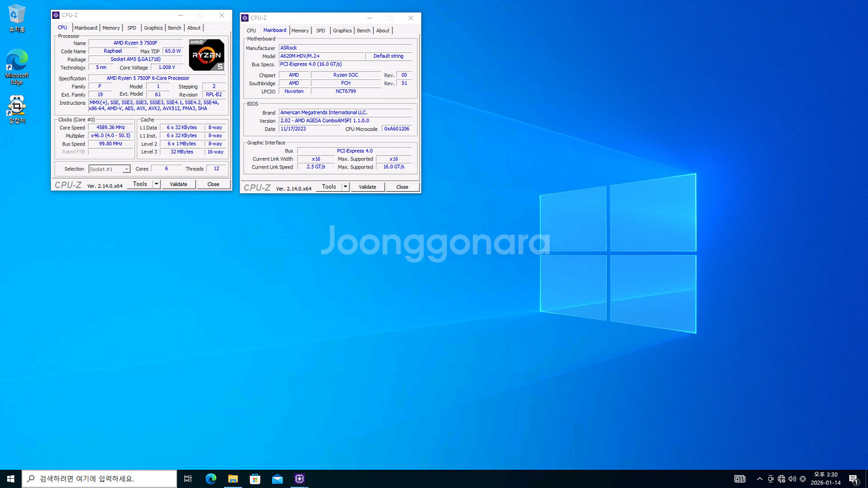Image resolution: width=868 pixels, height=488 pixels.
Task: Expand hidden icons in system tray
Action: point(759,478)
